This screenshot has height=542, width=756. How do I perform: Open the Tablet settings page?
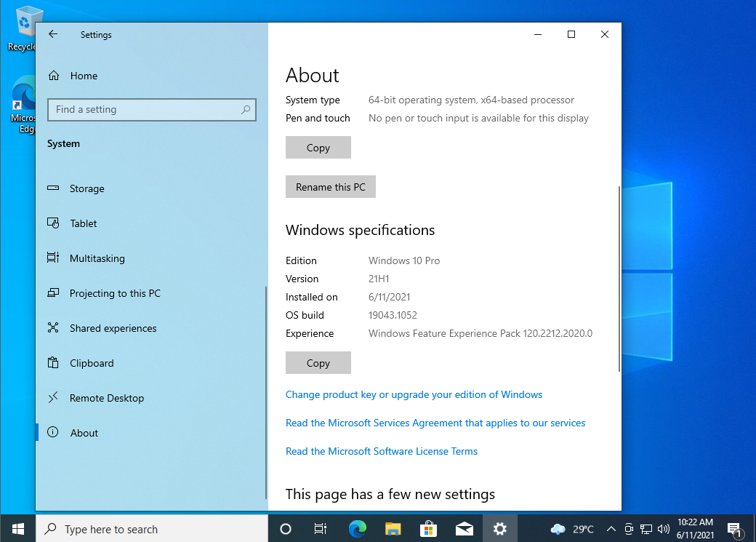point(152,223)
